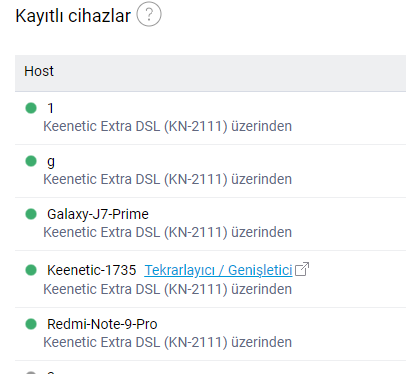Open the Keenetic-1735 device entry
Viewport: 406px width, 374px height.
92,270
